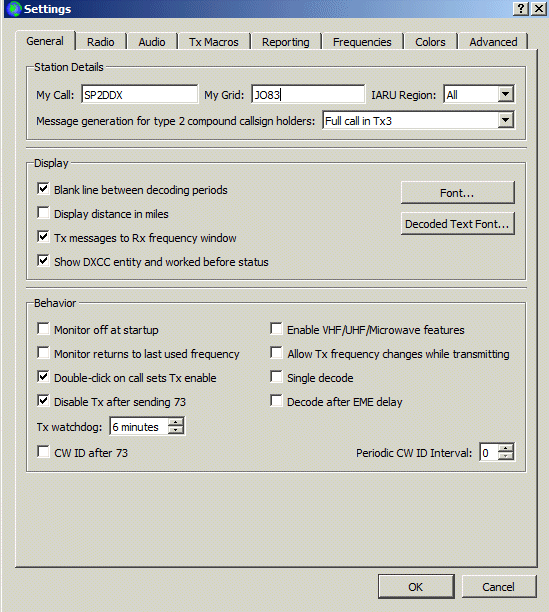The image size is (549, 612).
Task: Click the Settings window globe icon
Action: 14,9
